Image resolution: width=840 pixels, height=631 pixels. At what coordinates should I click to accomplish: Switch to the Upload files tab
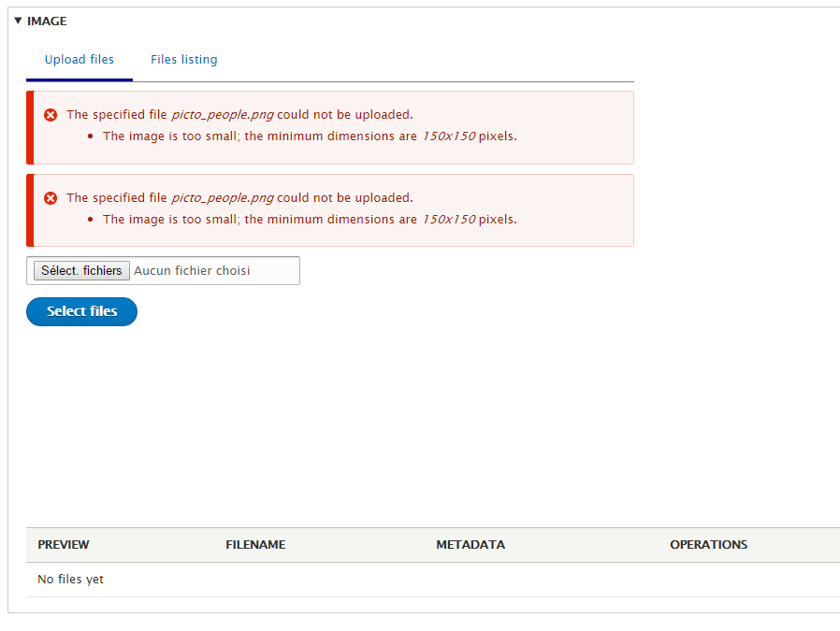[x=79, y=59]
